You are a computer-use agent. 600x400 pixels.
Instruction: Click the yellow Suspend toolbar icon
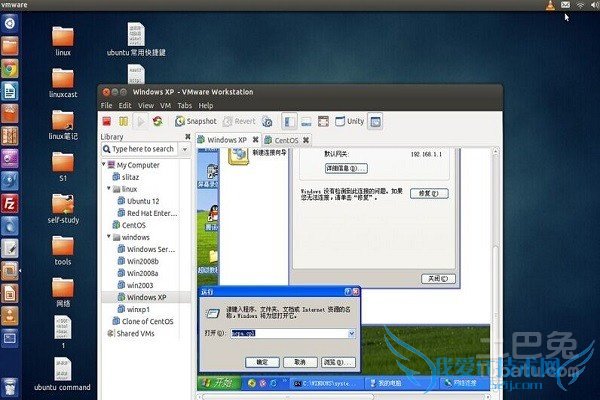point(124,121)
